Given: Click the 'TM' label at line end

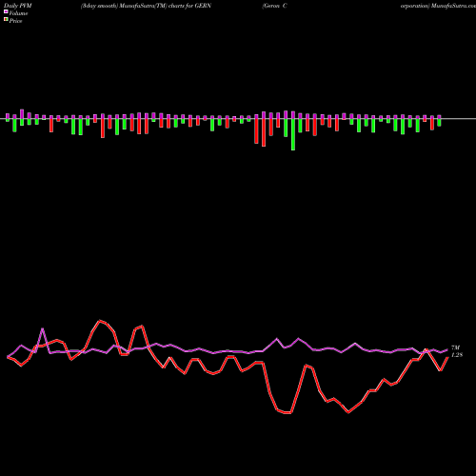Looking at the screenshot, I should click(x=455, y=348).
